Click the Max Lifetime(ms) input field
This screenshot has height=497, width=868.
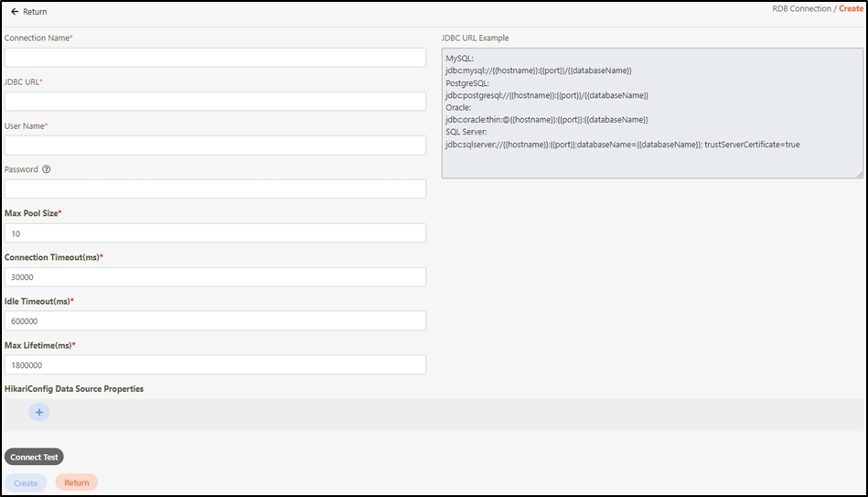coord(215,365)
